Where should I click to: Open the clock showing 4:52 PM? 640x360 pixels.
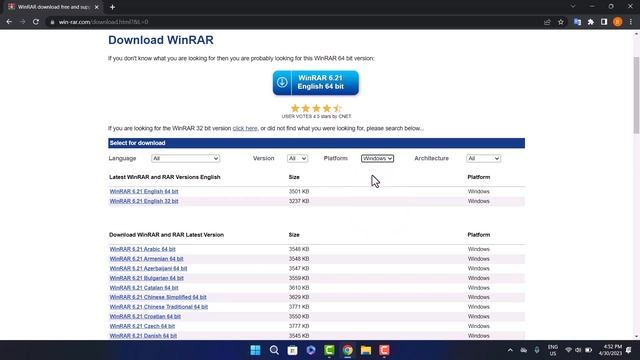click(x=610, y=350)
